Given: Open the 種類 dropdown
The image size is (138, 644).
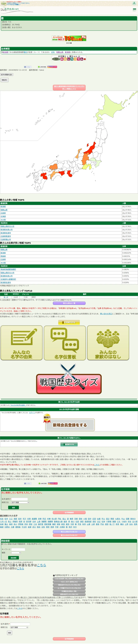Looking at the screenshot, I should pos(16,553).
